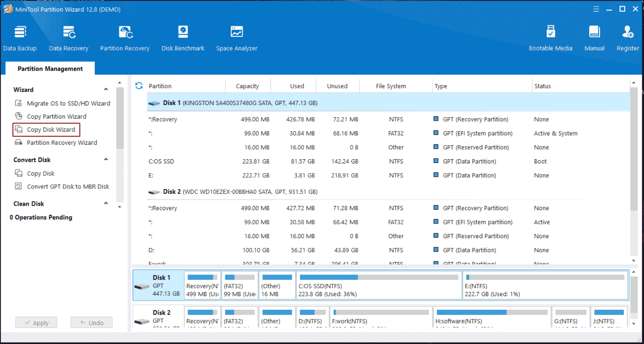The height and width of the screenshot is (344, 644).
Task: Open the Manual
Action: (x=595, y=39)
